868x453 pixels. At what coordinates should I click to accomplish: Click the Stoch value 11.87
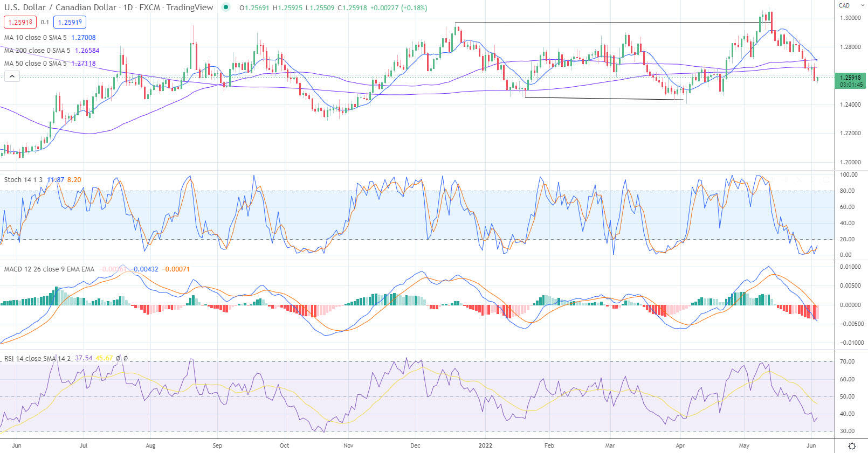[x=56, y=180]
